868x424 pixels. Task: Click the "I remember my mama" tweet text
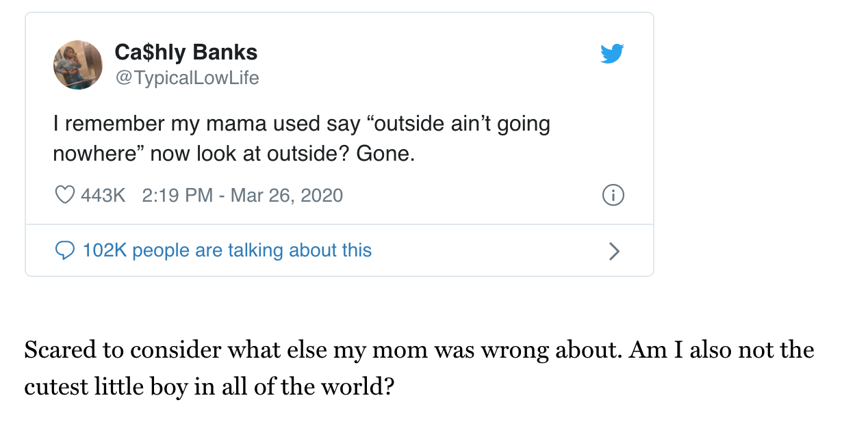pos(151,124)
